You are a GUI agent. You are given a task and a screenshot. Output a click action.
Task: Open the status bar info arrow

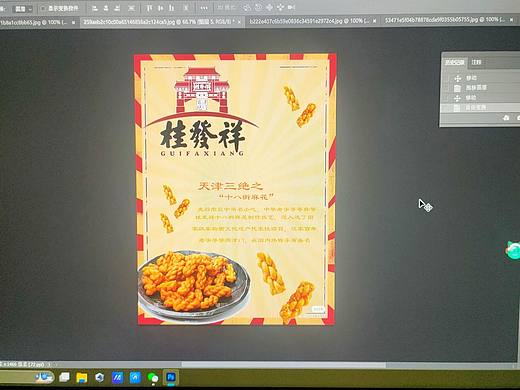(50, 365)
